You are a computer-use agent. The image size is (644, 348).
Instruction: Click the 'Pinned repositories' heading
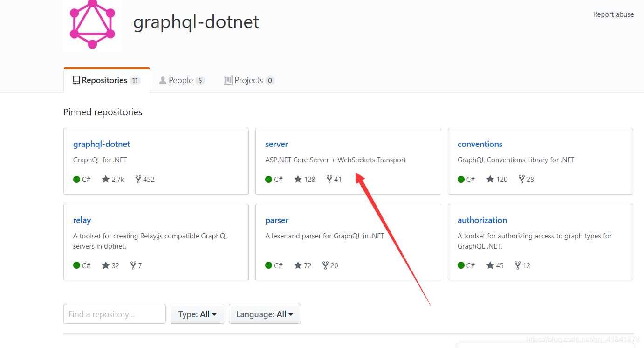pos(103,112)
